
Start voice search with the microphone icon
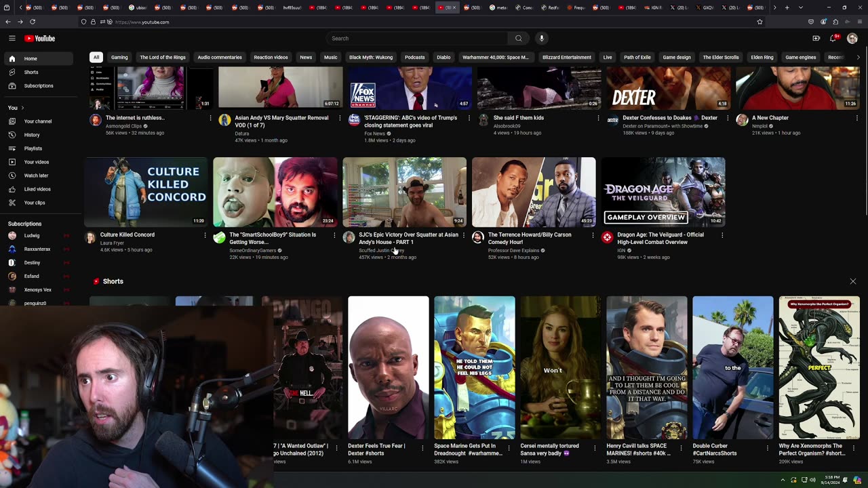[541, 39]
